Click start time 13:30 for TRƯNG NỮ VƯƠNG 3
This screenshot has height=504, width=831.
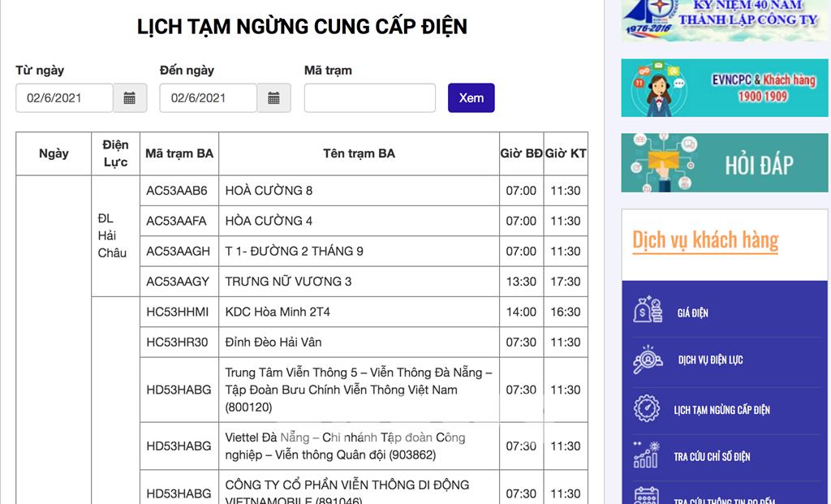522,282
